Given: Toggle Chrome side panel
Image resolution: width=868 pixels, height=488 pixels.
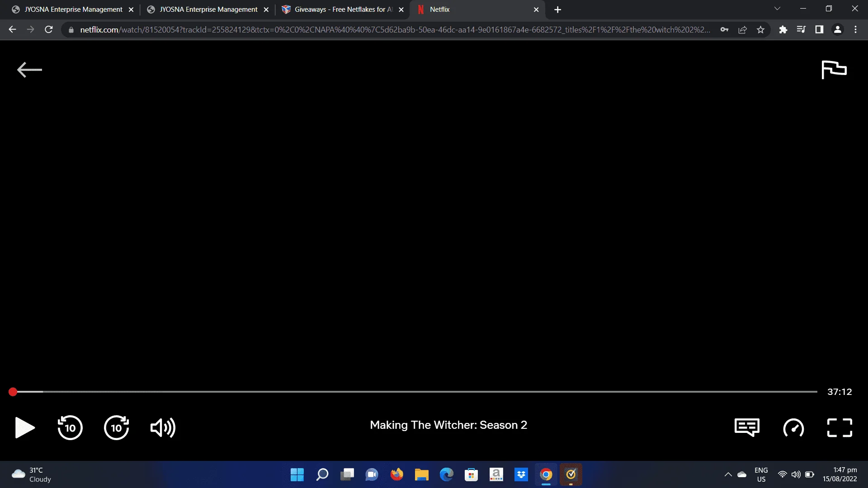Looking at the screenshot, I should click(x=819, y=30).
